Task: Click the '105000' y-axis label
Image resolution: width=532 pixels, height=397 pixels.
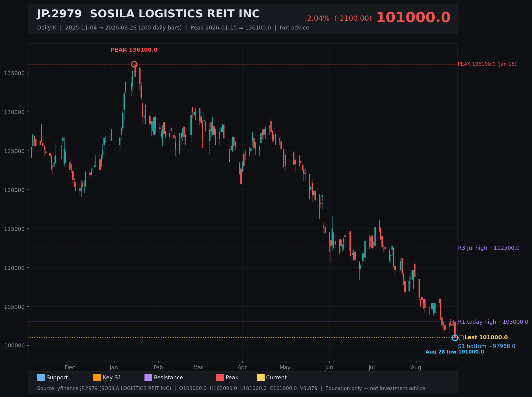Action: click(x=15, y=307)
